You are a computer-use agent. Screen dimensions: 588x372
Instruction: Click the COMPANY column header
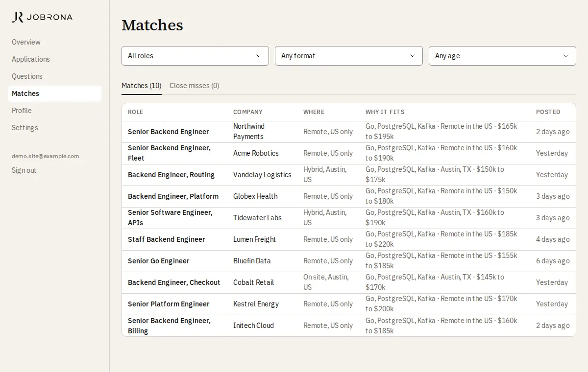(248, 112)
